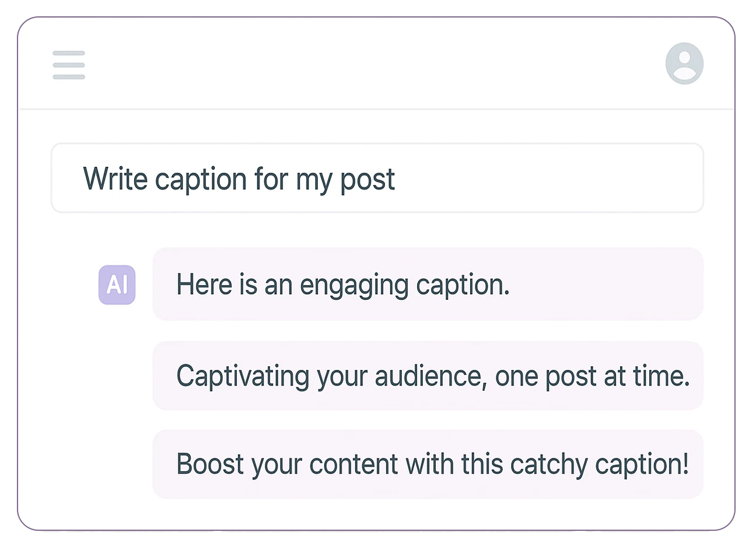Focus the "Write caption for my post" field
Image resolution: width=756 pixels, height=546 pixels.
coord(377,178)
